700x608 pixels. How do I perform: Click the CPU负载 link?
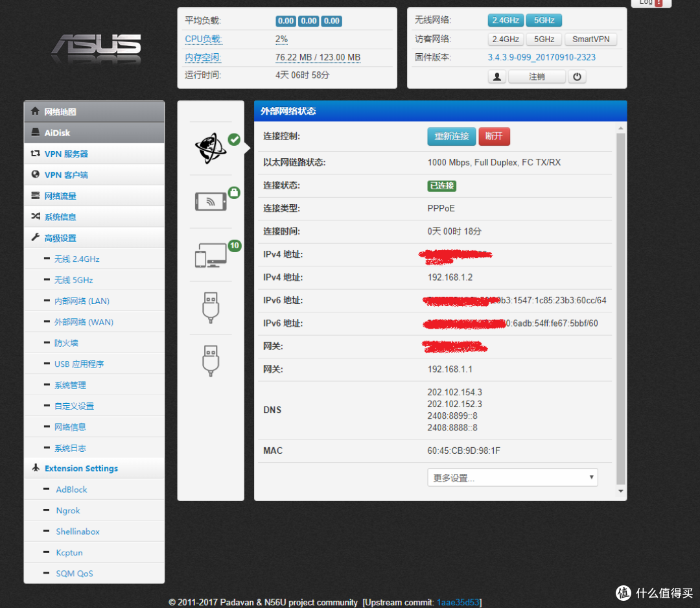[203, 40]
